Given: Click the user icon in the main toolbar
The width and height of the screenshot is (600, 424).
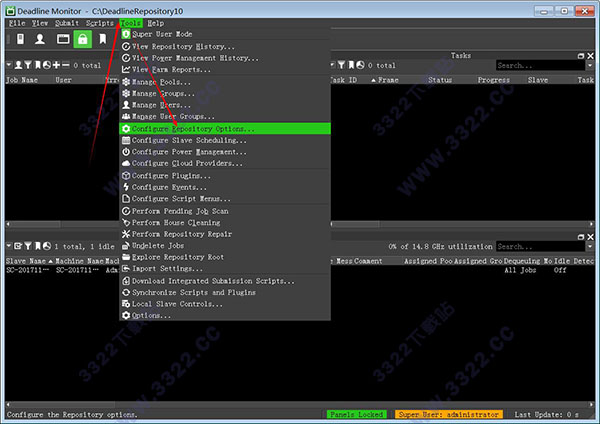Looking at the screenshot, I should (40, 39).
